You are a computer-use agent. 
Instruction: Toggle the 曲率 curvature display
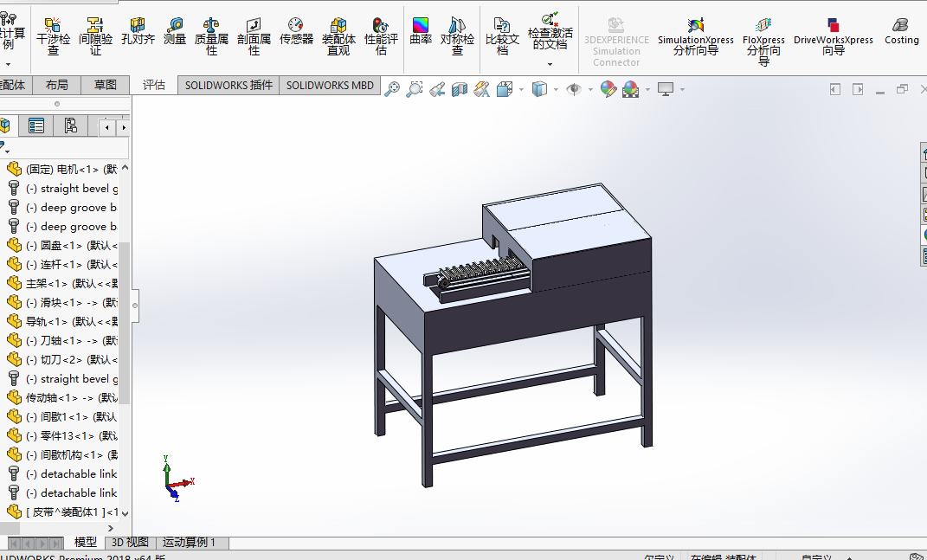pos(421,32)
